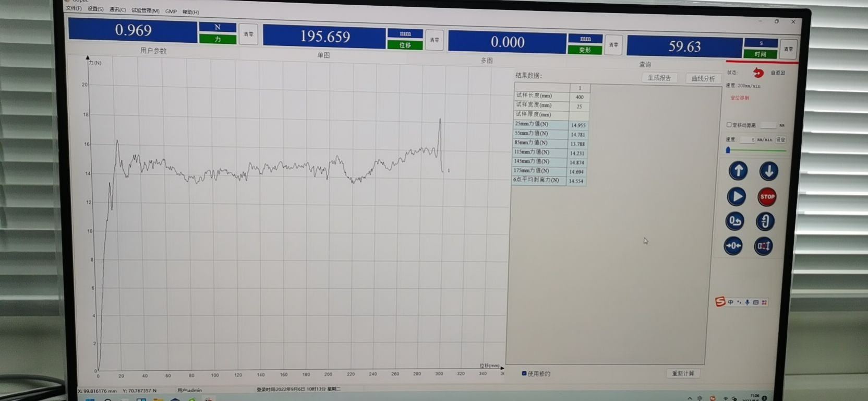Image resolution: width=868 pixels, height=401 pixels.
Task: Open the 试验管理(M) menu
Action: click(x=146, y=10)
